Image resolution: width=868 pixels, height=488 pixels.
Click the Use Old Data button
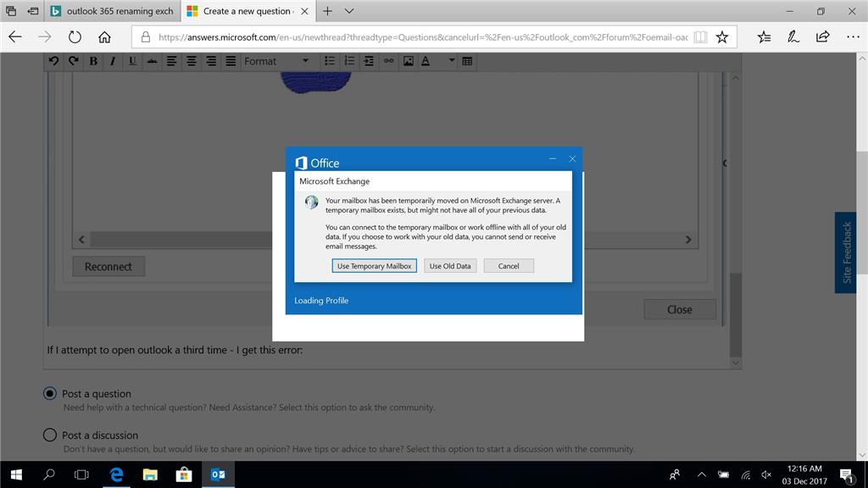click(x=450, y=266)
